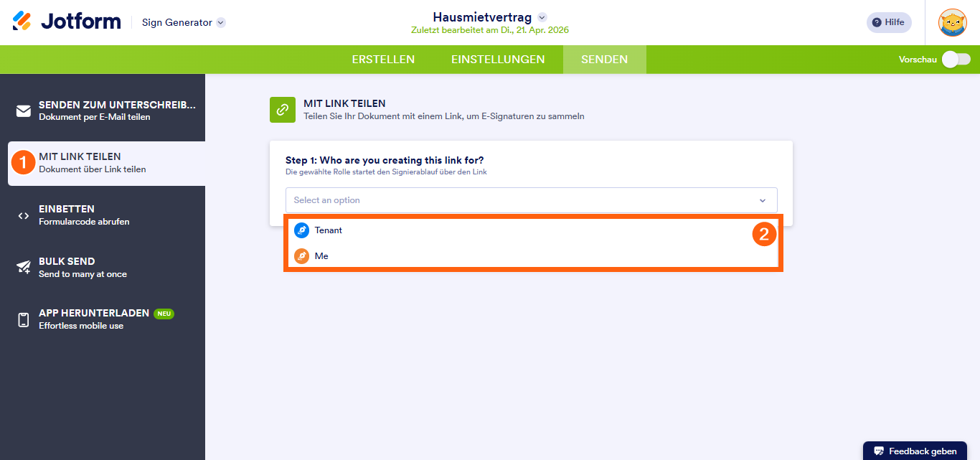Click the Feedback geben button
Screen dimensions: 980x460
coord(915,451)
